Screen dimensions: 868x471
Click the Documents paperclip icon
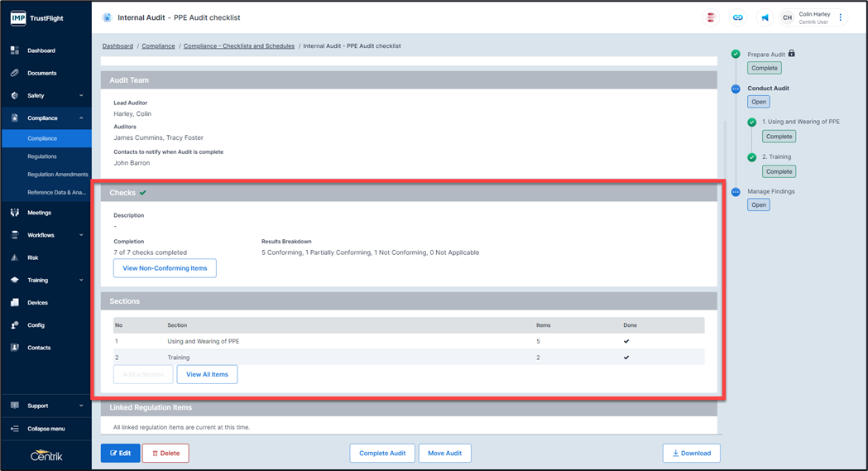pyautogui.click(x=15, y=73)
